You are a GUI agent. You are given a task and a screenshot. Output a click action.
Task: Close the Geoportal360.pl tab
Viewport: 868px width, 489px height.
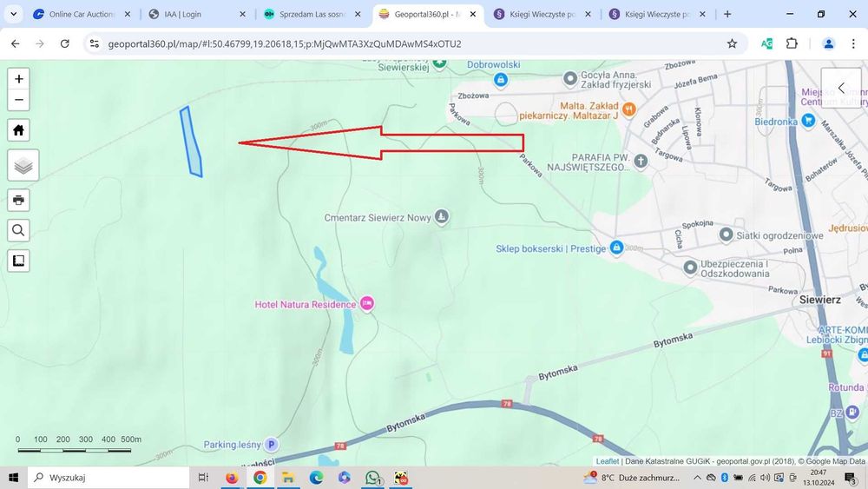pos(473,15)
